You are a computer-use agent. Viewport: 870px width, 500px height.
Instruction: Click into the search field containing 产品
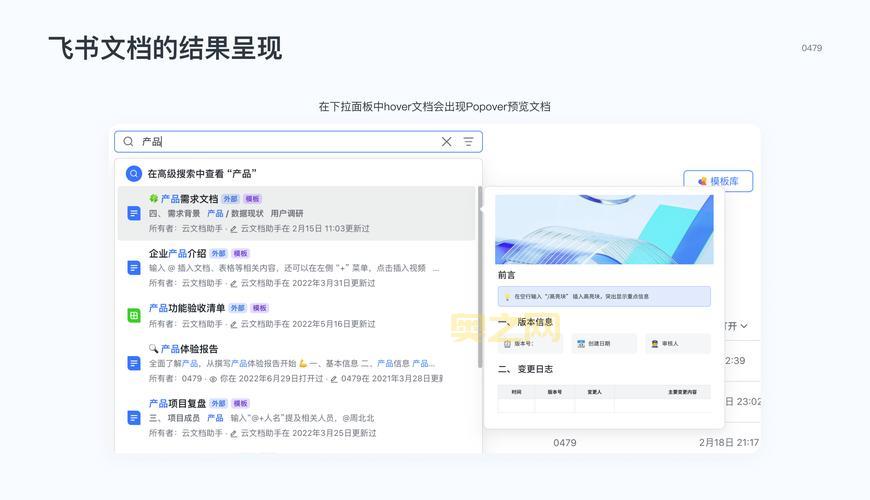tap(299, 142)
